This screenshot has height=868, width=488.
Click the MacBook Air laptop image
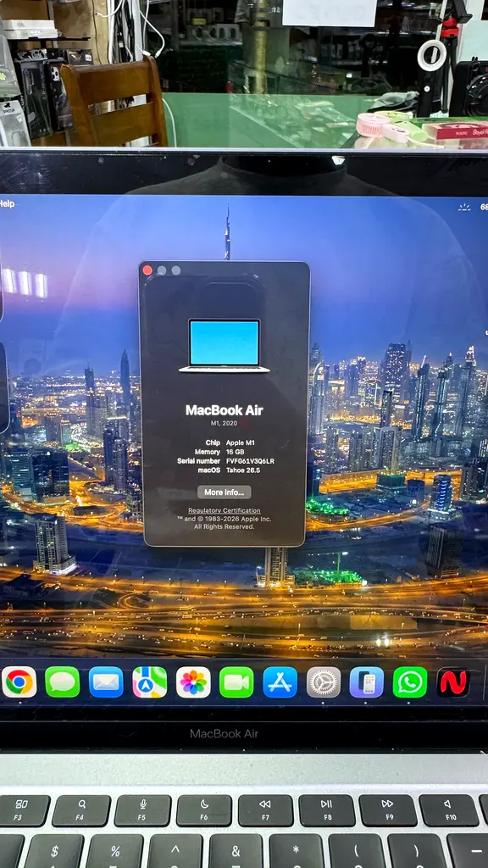click(x=224, y=346)
